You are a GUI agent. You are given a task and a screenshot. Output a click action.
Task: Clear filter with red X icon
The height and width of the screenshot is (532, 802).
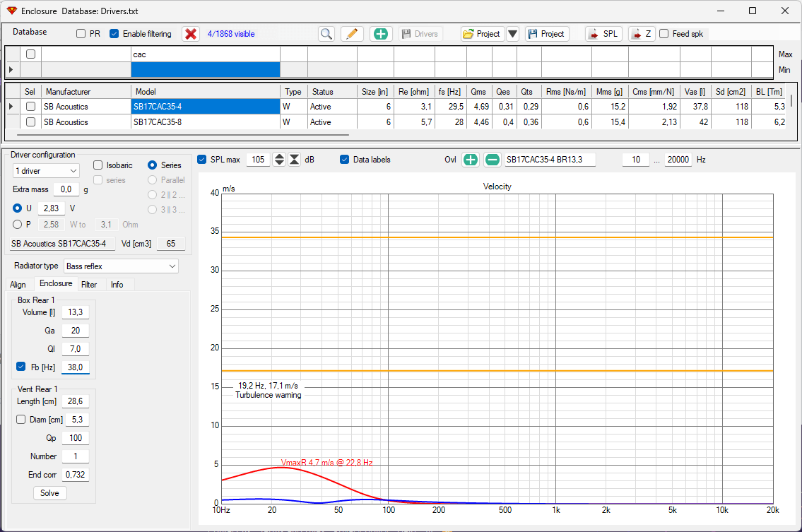(x=191, y=34)
